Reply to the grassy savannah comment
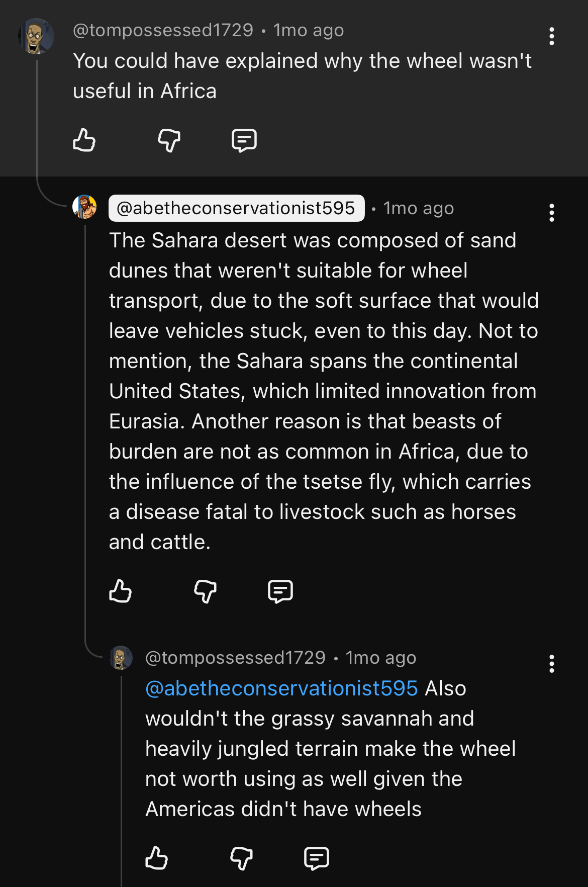Viewport: 588px width, 887px height. click(317, 858)
